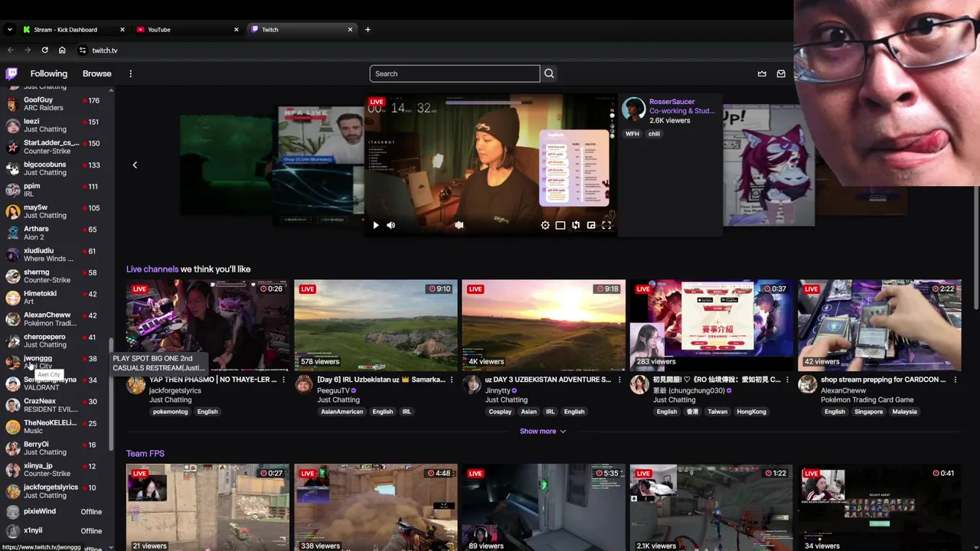Open the Jinnytty 4K viewers thumbnail
Image resolution: width=980 pixels, height=551 pixels.
pyautogui.click(x=544, y=325)
